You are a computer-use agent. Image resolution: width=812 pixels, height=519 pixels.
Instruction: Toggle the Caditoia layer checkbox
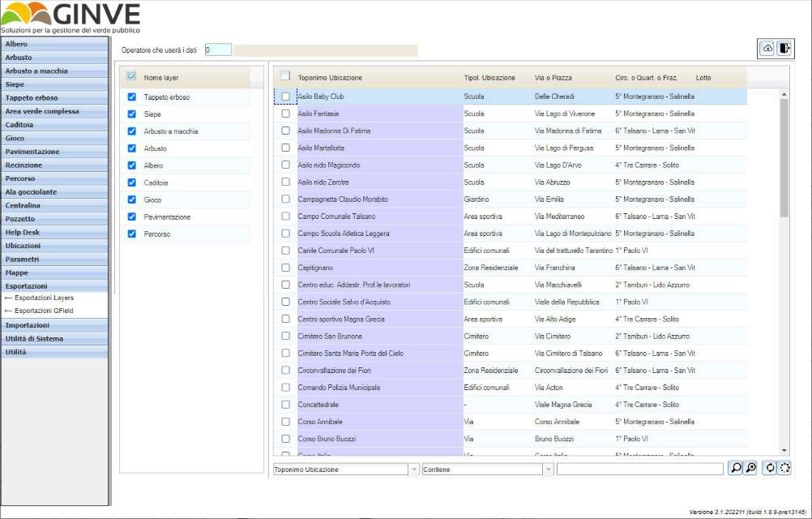coord(132,182)
